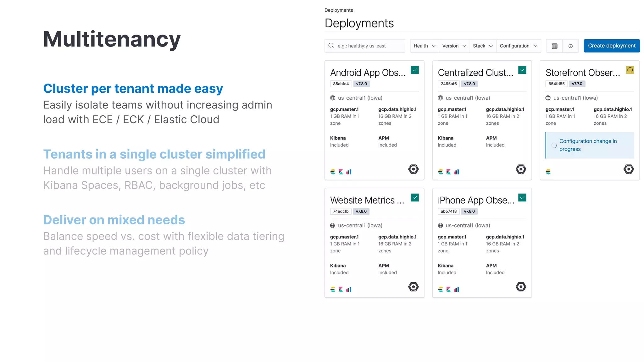Screen dimensions: 644x362
Task: Click Deliver on mixed needs heading
Action: click(114, 220)
